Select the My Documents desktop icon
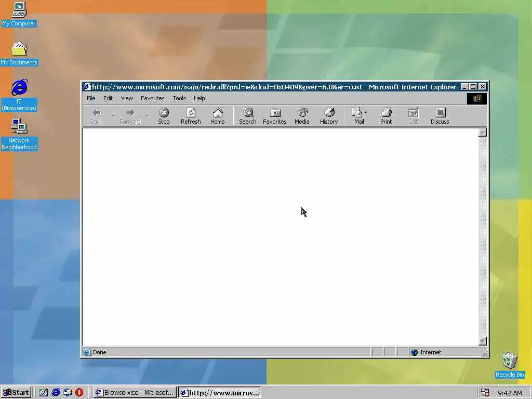Image resolution: width=532 pixels, height=399 pixels. (19, 54)
